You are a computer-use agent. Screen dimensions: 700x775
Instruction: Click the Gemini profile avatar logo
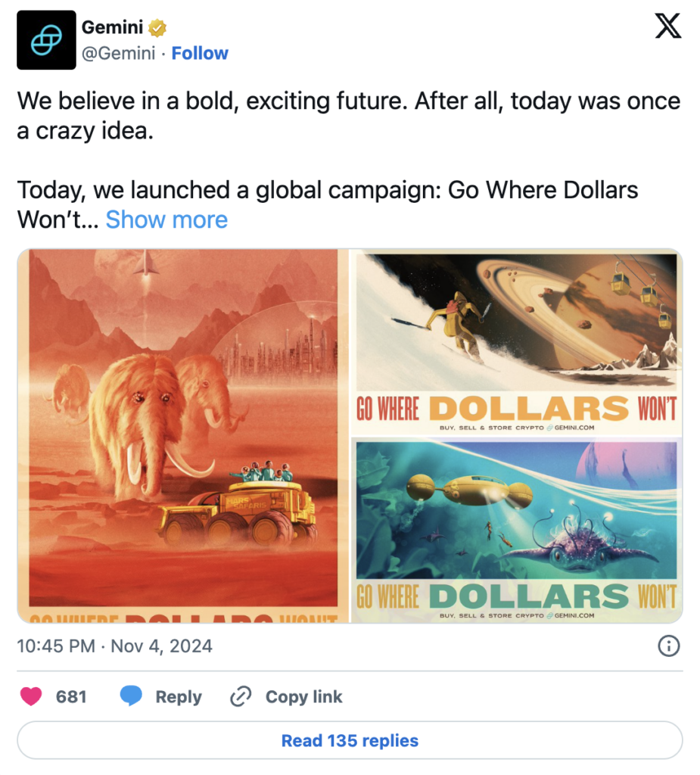[46, 40]
